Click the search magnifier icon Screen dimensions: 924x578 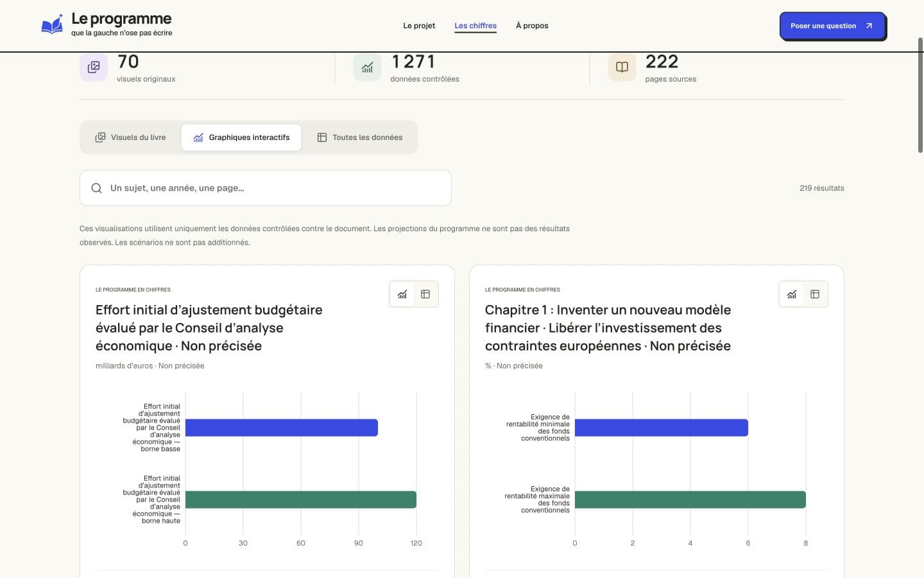click(x=96, y=188)
